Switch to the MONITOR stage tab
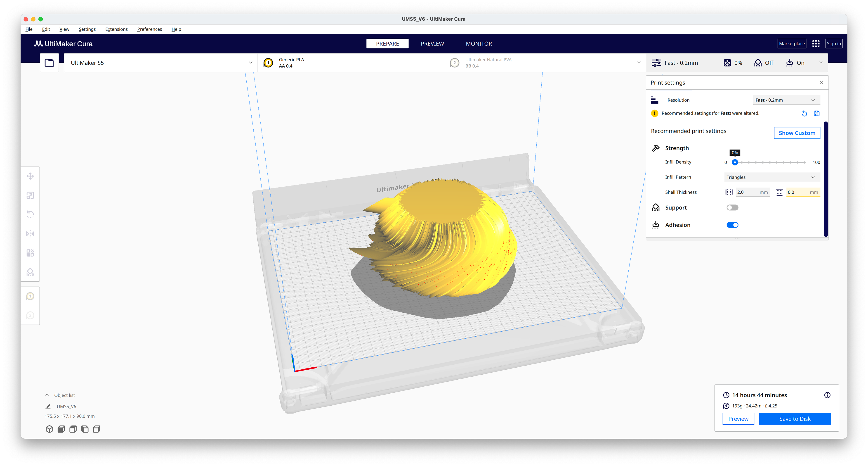The image size is (868, 466). pyautogui.click(x=479, y=44)
